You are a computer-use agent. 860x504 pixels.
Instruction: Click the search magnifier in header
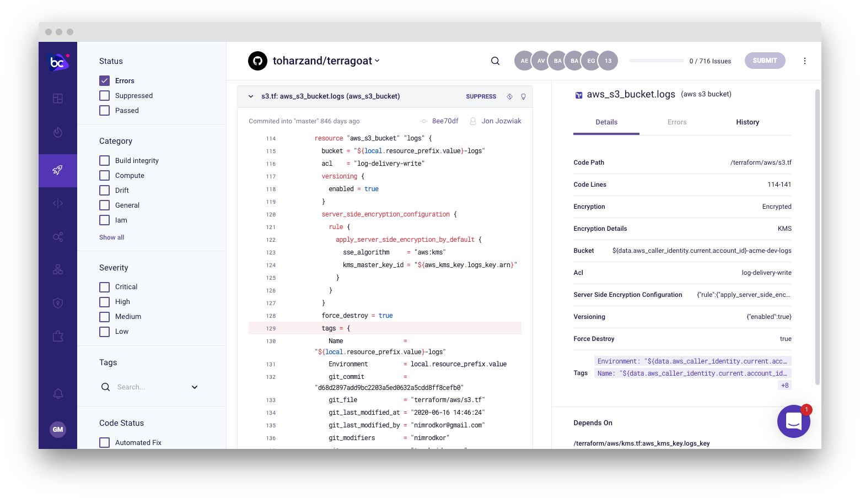coord(495,61)
